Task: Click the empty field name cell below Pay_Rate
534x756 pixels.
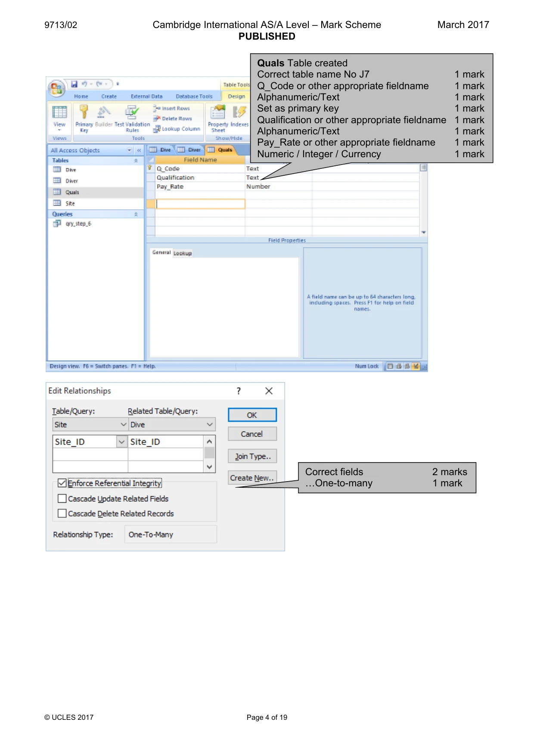Action: tap(200, 195)
